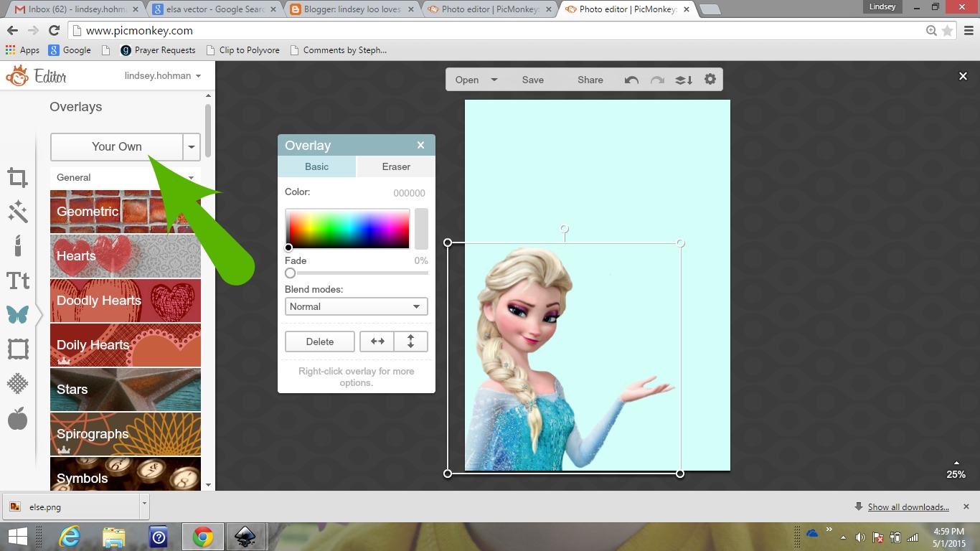Open the OneDrive tray icon
980x551 pixels.
pos(812,533)
